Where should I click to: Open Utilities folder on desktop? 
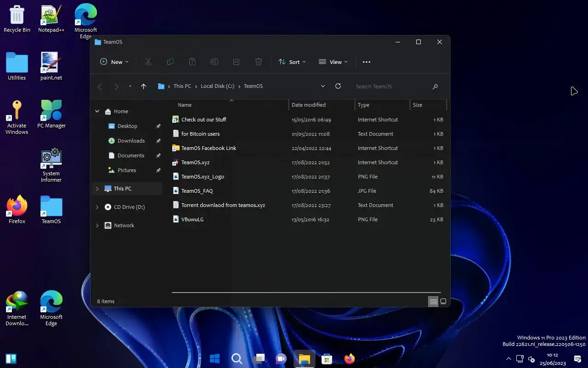[17, 66]
